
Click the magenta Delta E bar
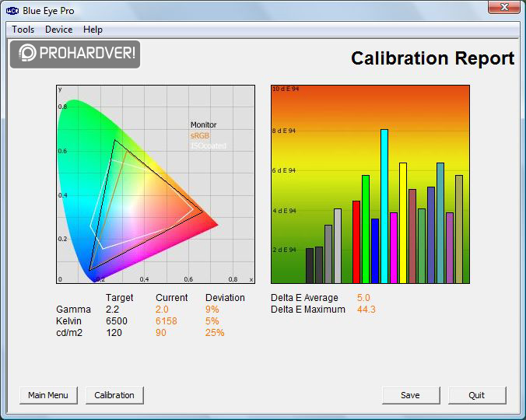pyautogui.click(x=394, y=248)
